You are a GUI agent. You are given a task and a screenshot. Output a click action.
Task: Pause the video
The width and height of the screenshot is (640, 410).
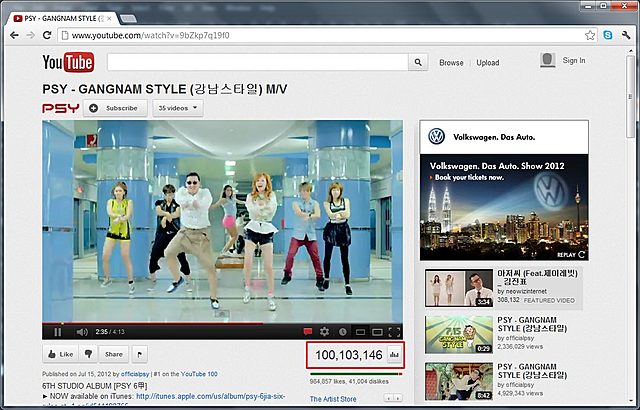[58, 332]
